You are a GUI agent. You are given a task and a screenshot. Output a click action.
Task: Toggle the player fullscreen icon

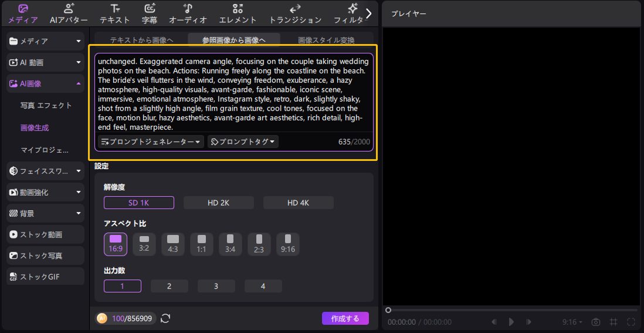[631, 322]
